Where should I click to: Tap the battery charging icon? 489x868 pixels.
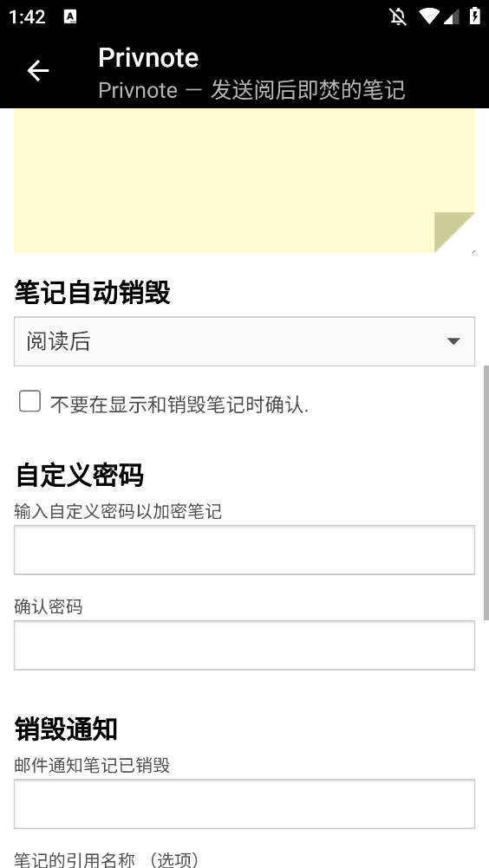474,16
